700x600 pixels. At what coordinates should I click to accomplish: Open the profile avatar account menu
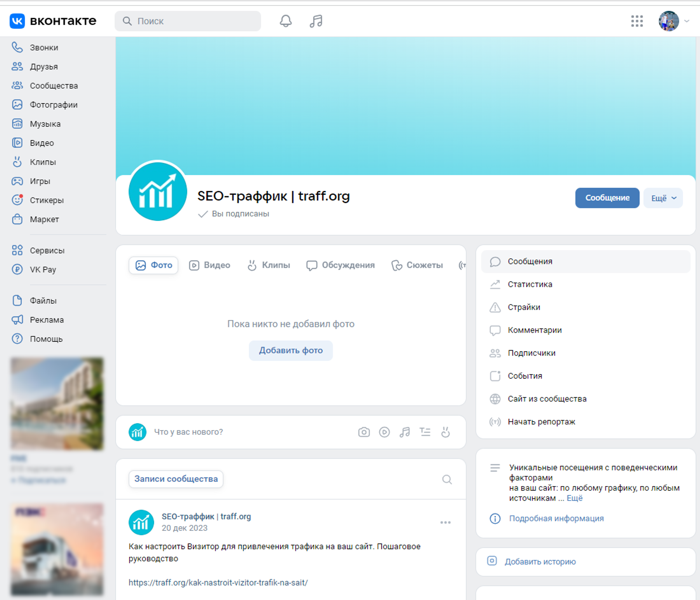(669, 21)
